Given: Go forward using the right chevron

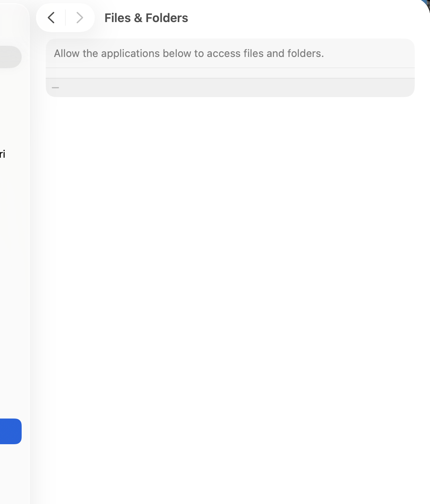Looking at the screenshot, I should [x=79, y=18].
